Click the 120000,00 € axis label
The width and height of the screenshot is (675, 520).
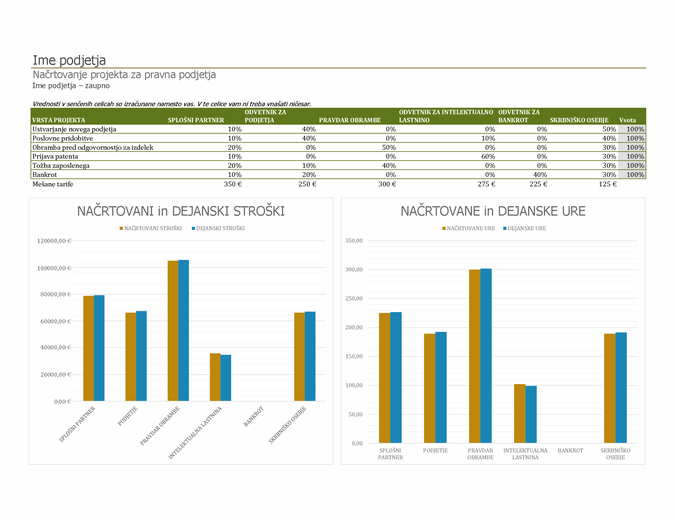click(54, 241)
